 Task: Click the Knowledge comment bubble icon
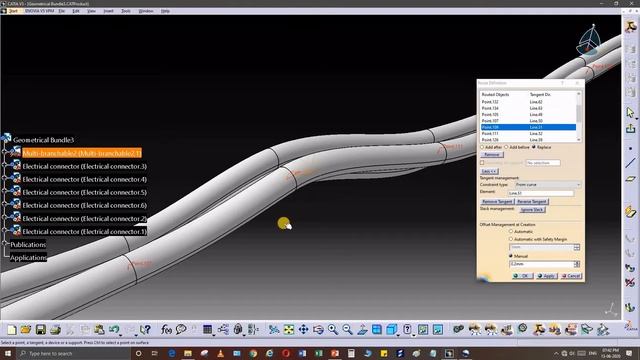181,329
